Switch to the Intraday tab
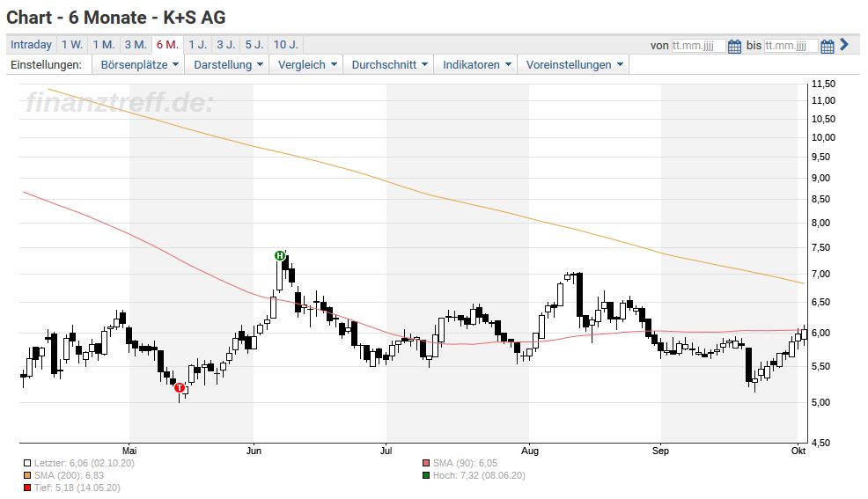This screenshot has height=499, width=868. point(31,45)
